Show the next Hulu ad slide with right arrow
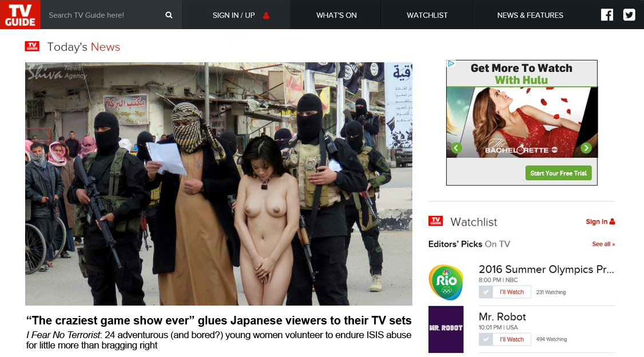This screenshot has height=357, width=644. [586, 149]
